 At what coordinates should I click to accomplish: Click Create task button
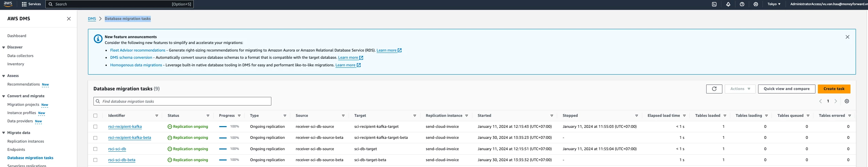[x=834, y=89]
